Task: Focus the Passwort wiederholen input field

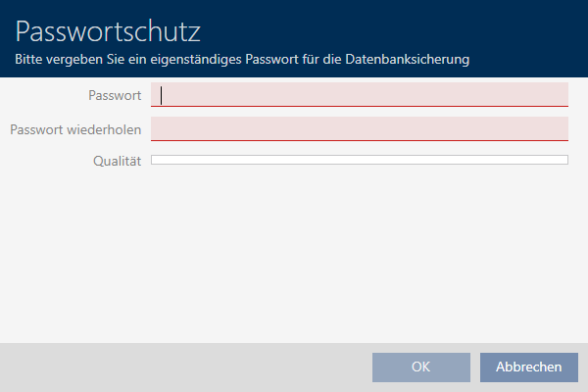Action: pos(359,128)
